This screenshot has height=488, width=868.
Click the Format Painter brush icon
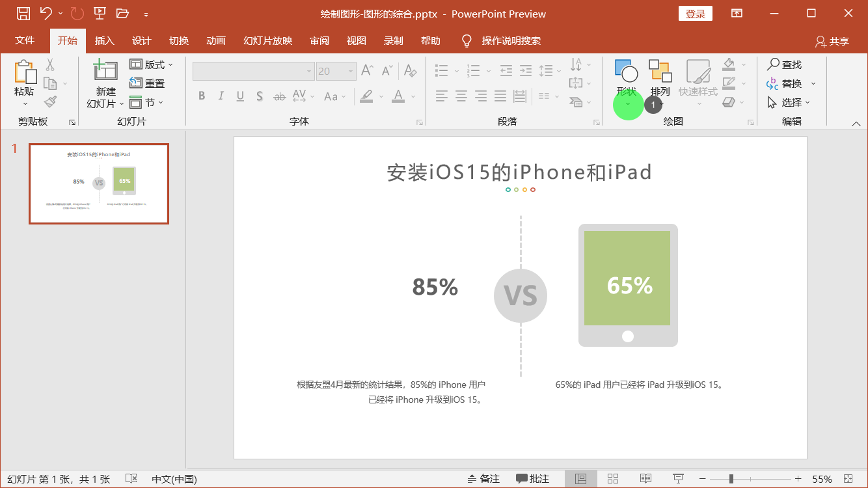click(50, 102)
